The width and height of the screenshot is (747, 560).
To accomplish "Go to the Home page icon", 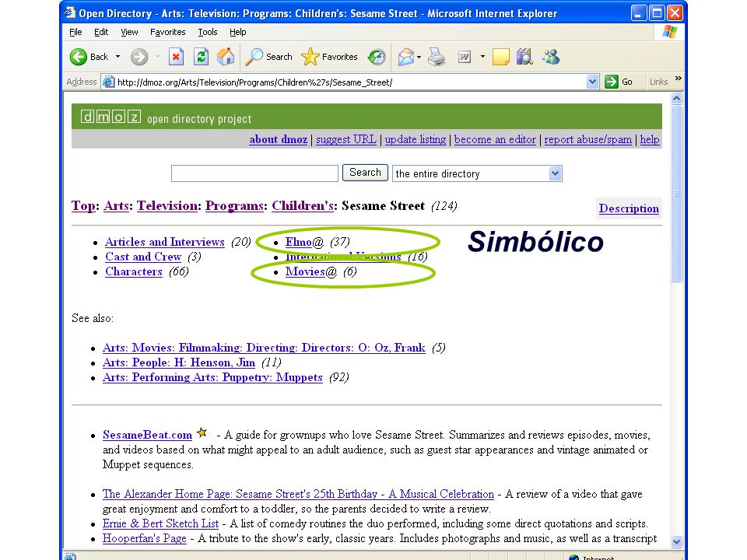I will [226, 57].
